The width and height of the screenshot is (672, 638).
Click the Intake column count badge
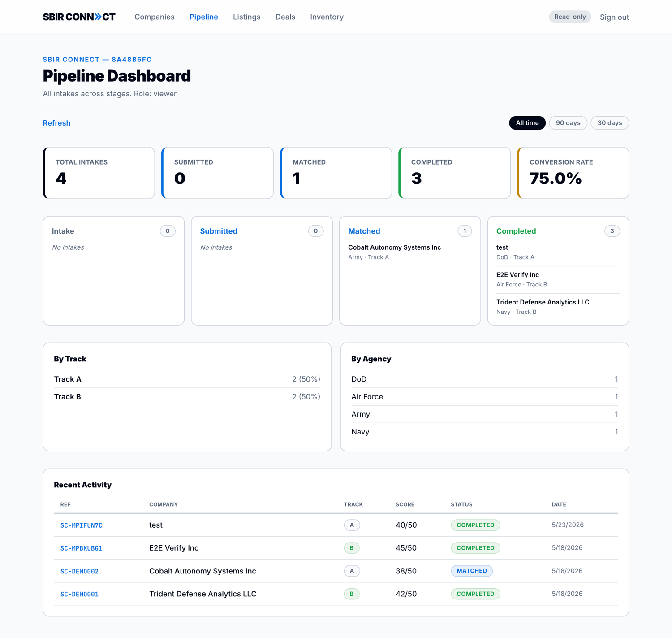(168, 231)
